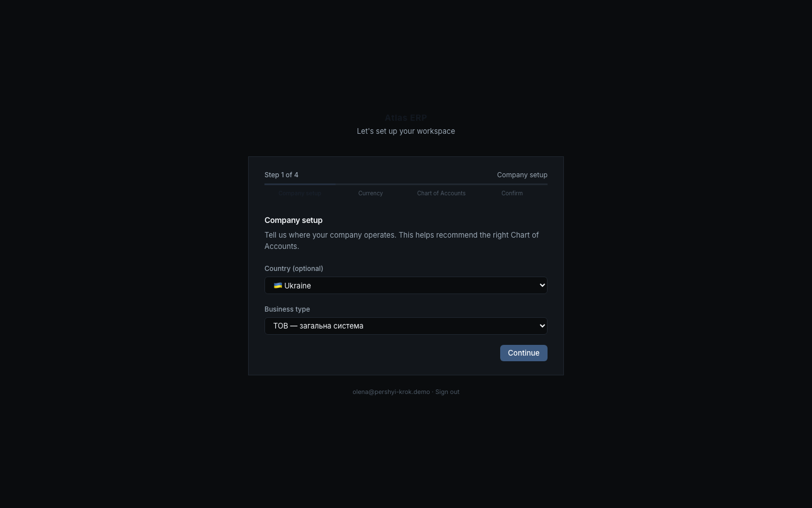The height and width of the screenshot is (508, 812).
Task: Click the olena@pershyi-krok.demo email text
Action: [x=391, y=392]
